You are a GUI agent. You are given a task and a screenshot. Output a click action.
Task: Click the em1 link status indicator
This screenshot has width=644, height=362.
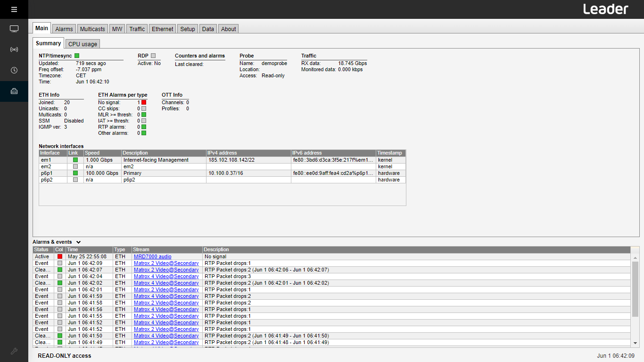(75, 160)
